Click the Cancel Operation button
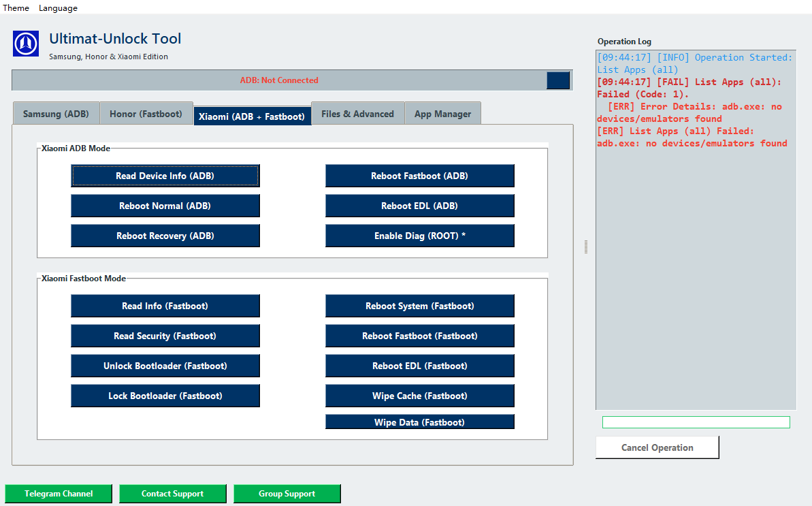The height and width of the screenshot is (506, 812). (x=657, y=447)
